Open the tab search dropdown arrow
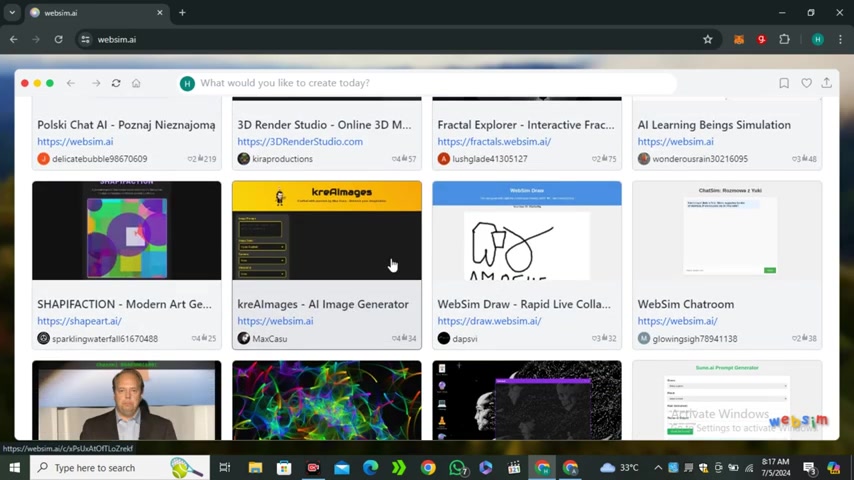This screenshot has width=854, height=480. pos(12,13)
